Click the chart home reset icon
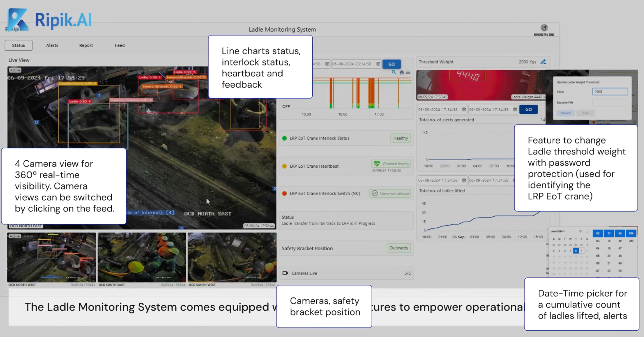This screenshot has width=644, height=337. coord(402,72)
